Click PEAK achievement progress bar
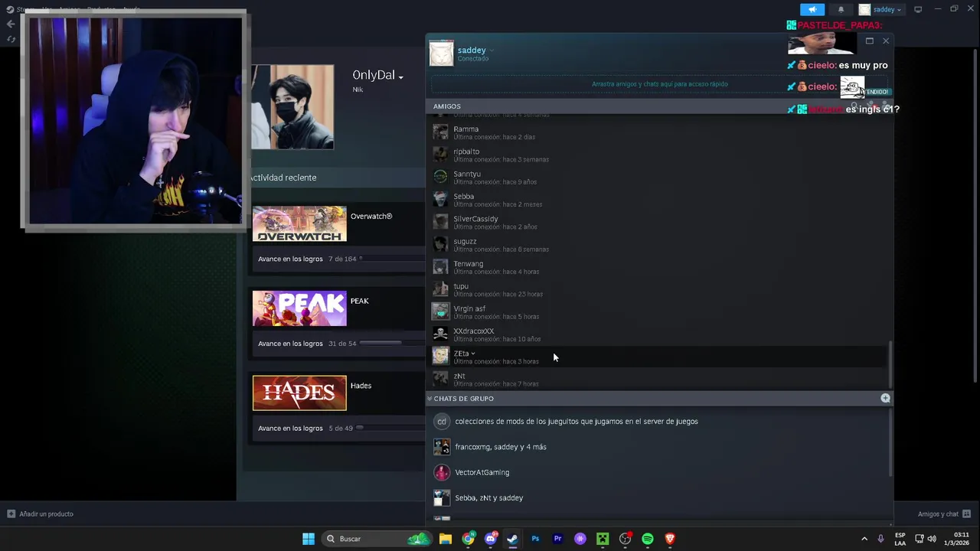The image size is (980, 551). [390, 344]
